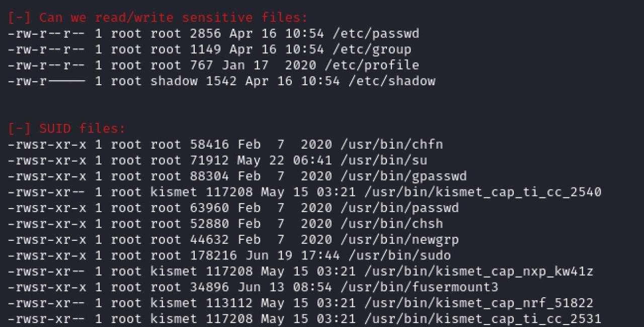
Task: Click the /usr/bin/fusermount3 path
Action: 419,287
